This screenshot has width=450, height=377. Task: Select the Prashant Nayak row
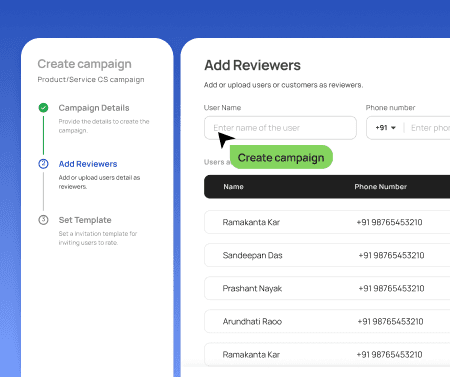tap(327, 288)
